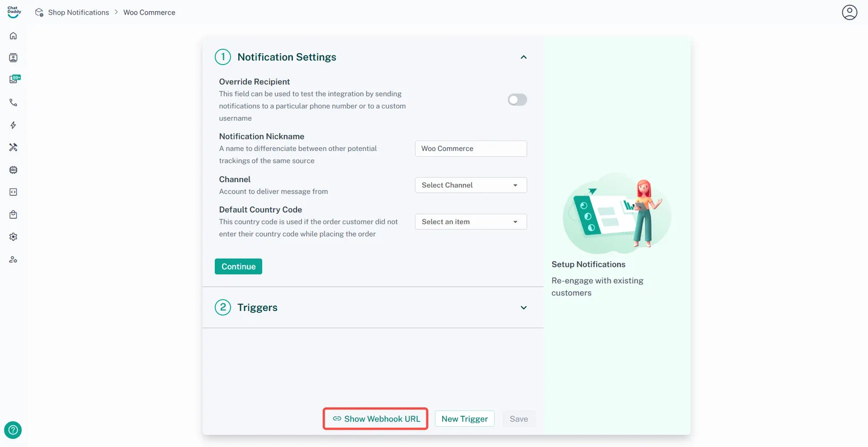Open the settings gear in sidebar
This screenshot has height=447, width=868.
pyautogui.click(x=14, y=237)
